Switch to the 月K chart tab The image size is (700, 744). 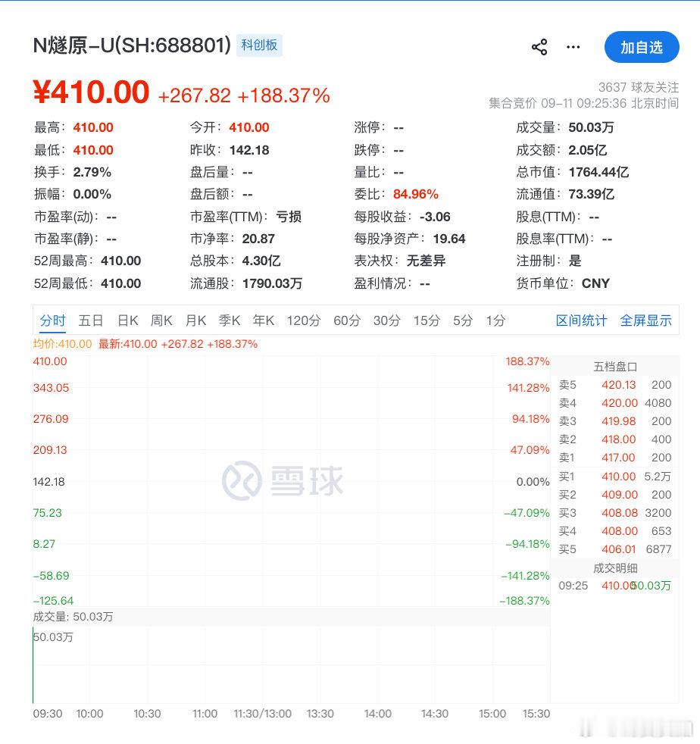point(195,320)
